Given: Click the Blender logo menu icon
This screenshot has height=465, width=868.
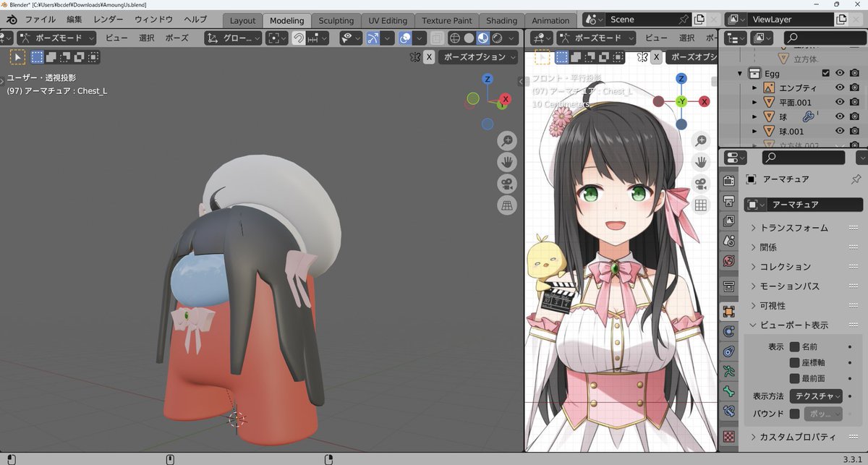Looking at the screenshot, I should pyautogui.click(x=10, y=20).
